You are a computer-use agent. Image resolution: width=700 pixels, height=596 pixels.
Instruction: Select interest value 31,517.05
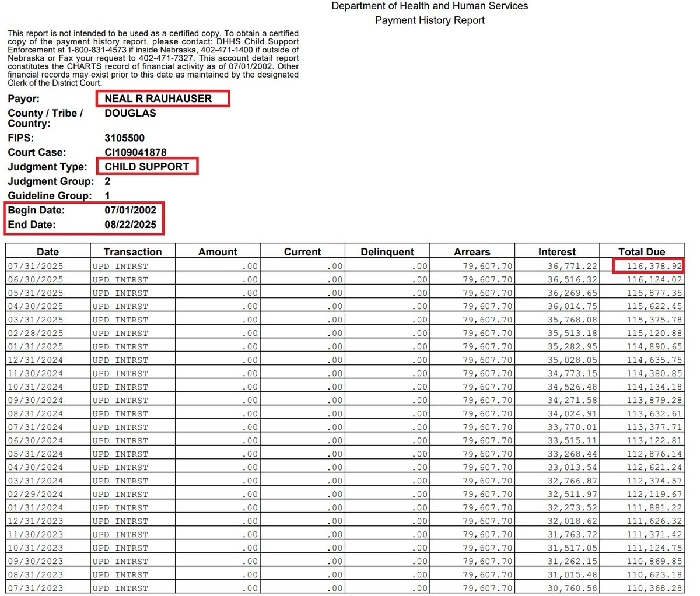click(x=572, y=548)
